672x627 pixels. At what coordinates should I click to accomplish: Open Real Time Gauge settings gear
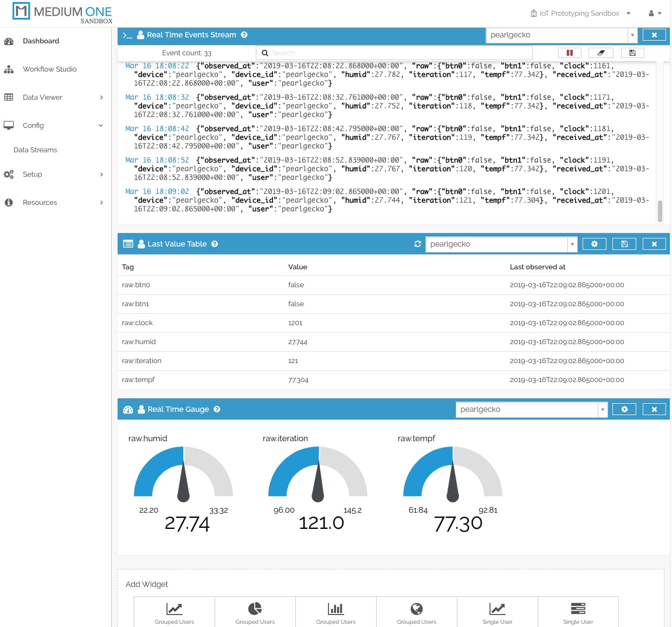[x=624, y=409]
